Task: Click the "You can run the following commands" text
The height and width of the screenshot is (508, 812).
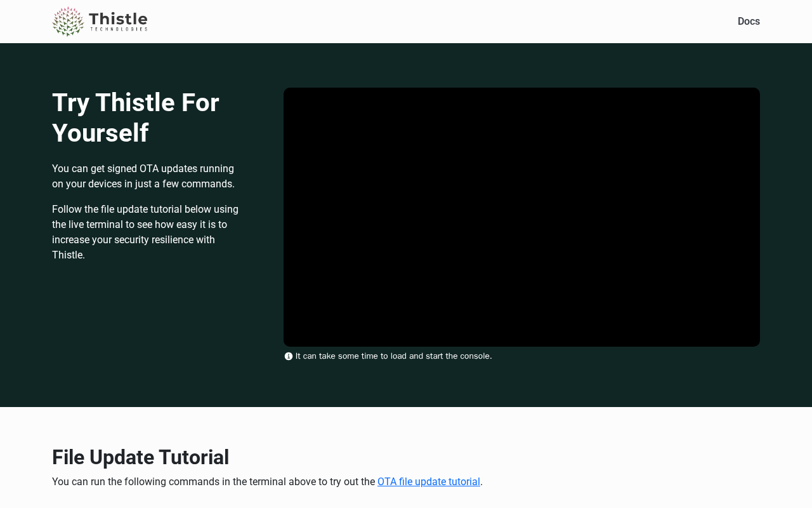Action: [213, 482]
